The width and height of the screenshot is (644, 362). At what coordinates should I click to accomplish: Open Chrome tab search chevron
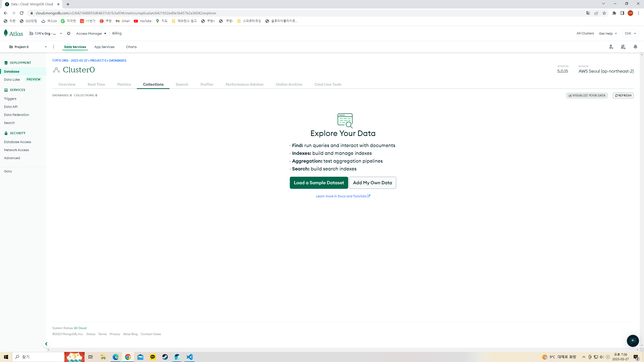(603, 4)
